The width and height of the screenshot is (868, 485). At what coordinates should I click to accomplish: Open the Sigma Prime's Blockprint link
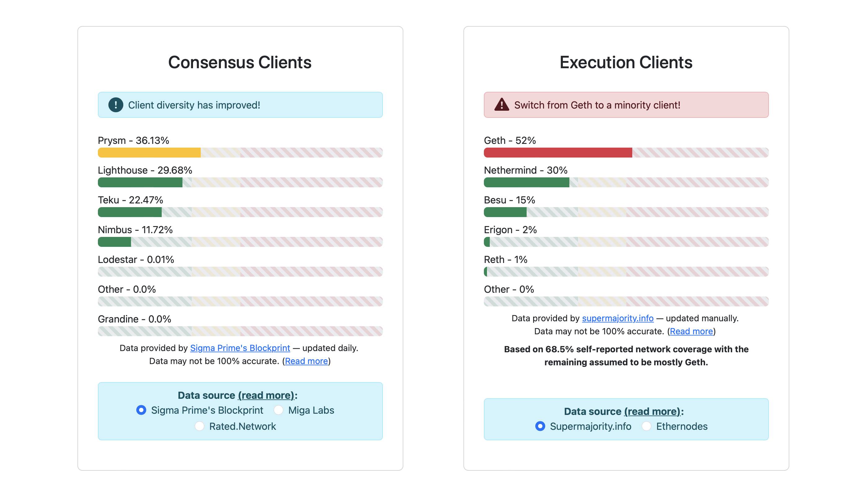tap(240, 348)
